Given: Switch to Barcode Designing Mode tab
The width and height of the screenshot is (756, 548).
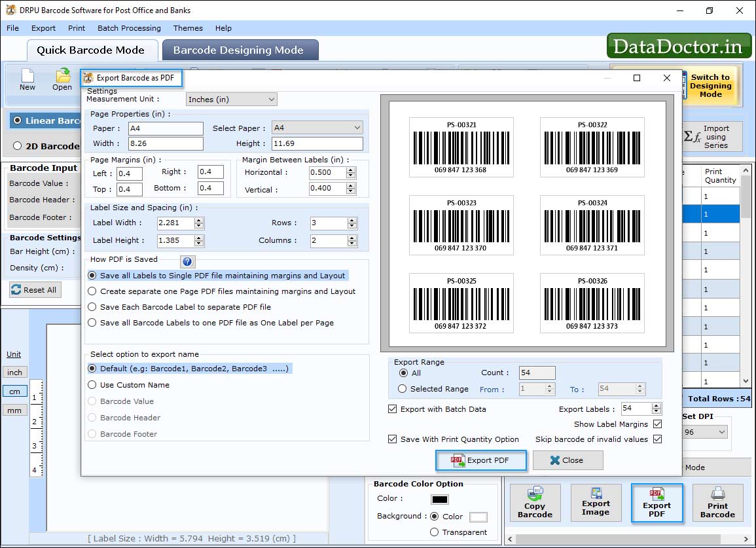Looking at the screenshot, I should point(239,50).
